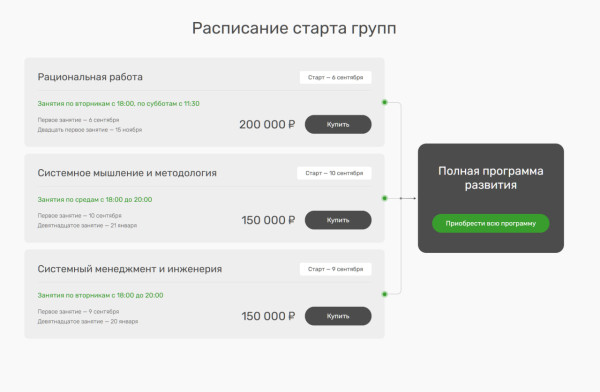Select the Системный менеджмент и инженерия title
The width and height of the screenshot is (600, 392).
(130, 269)
